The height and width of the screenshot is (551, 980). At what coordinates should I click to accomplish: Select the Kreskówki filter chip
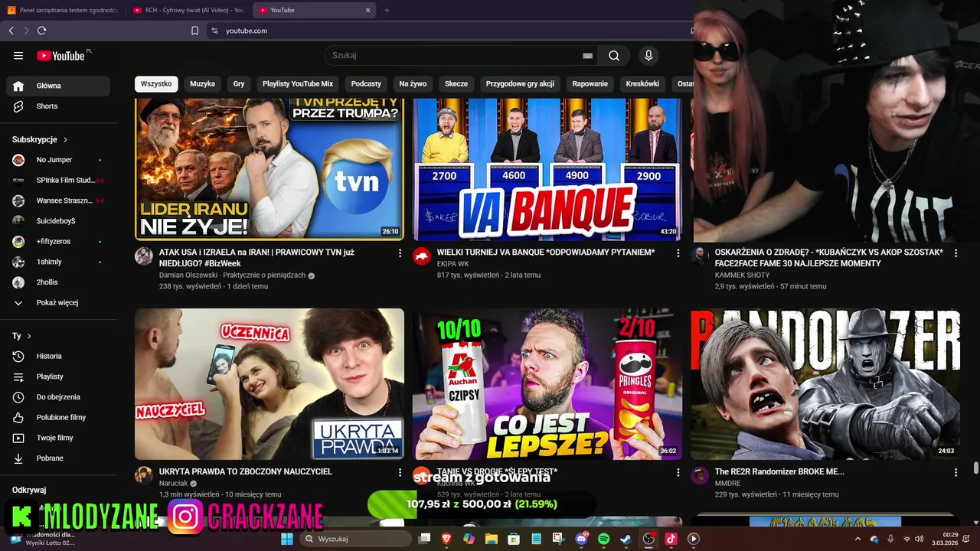642,84
